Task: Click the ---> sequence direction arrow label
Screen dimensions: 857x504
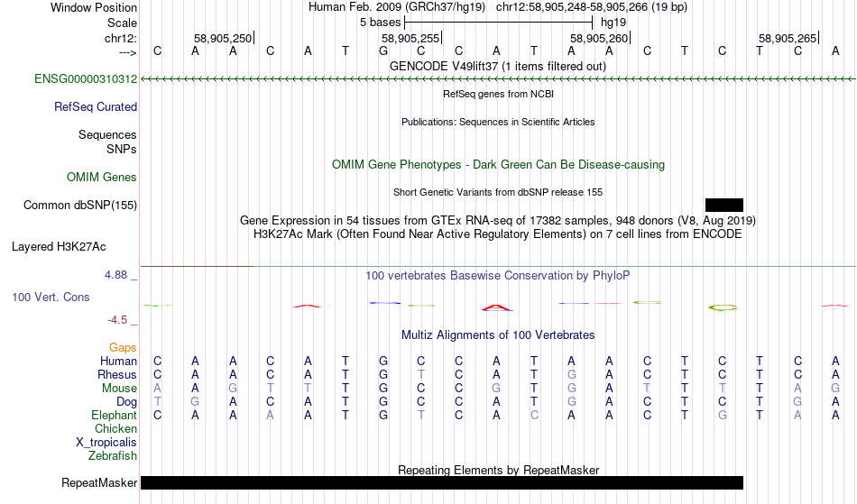Action: [x=128, y=52]
